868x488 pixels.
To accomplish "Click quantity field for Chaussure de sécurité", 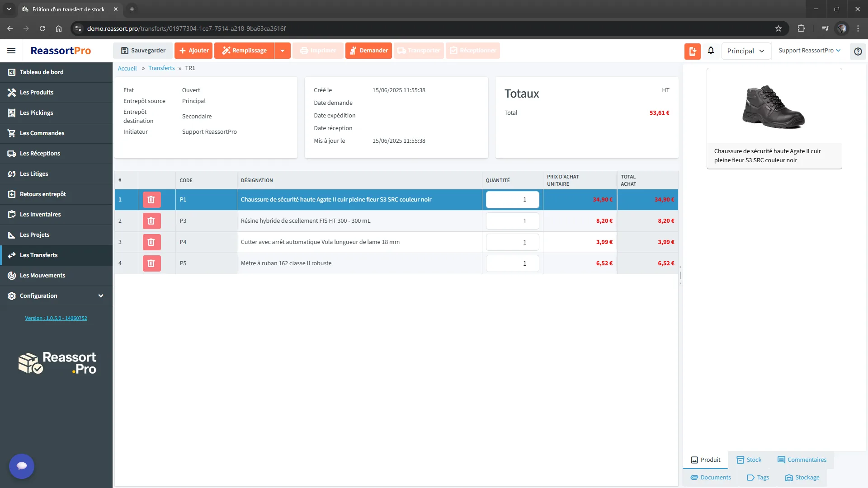I will (x=512, y=200).
